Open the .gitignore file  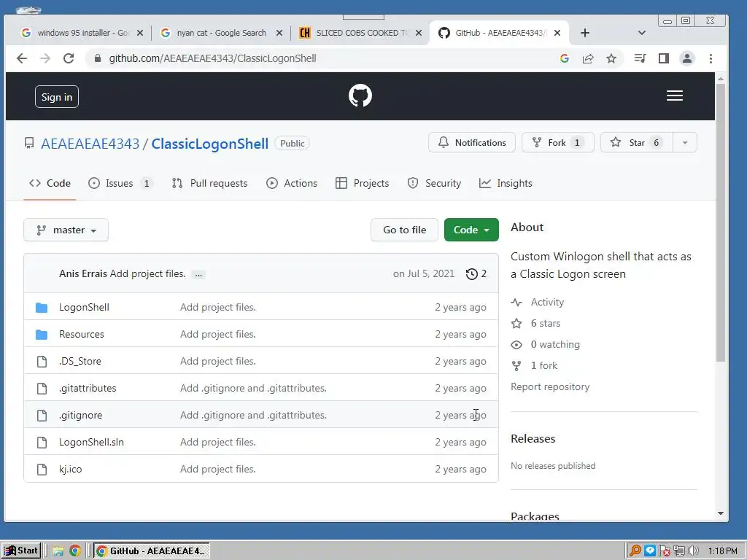pyautogui.click(x=80, y=415)
